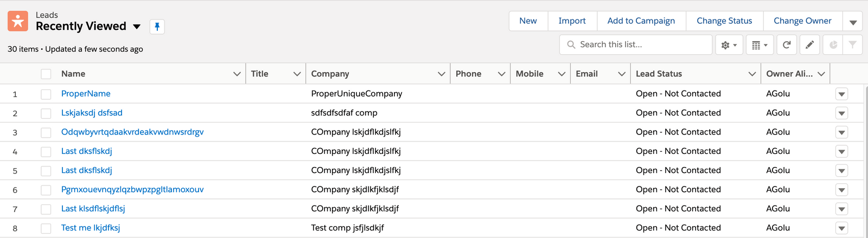Click the New lead button
The height and width of the screenshot is (238, 868).
[x=528, y=21]
